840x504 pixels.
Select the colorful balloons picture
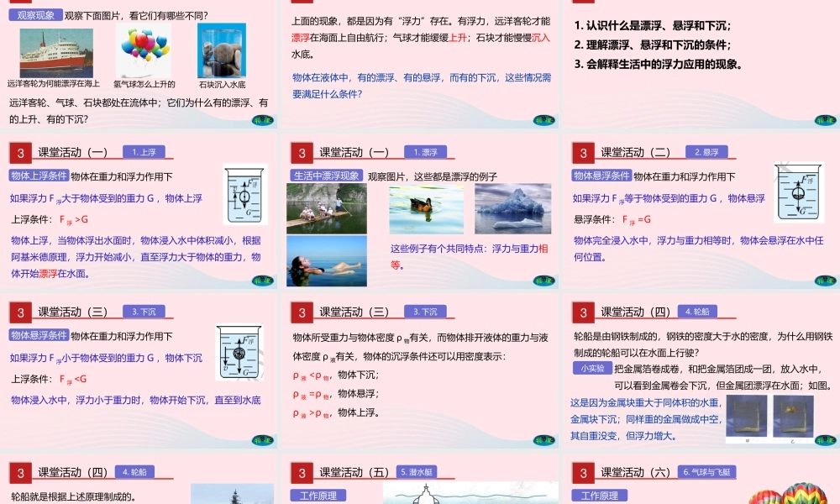[x=144, y=52]
